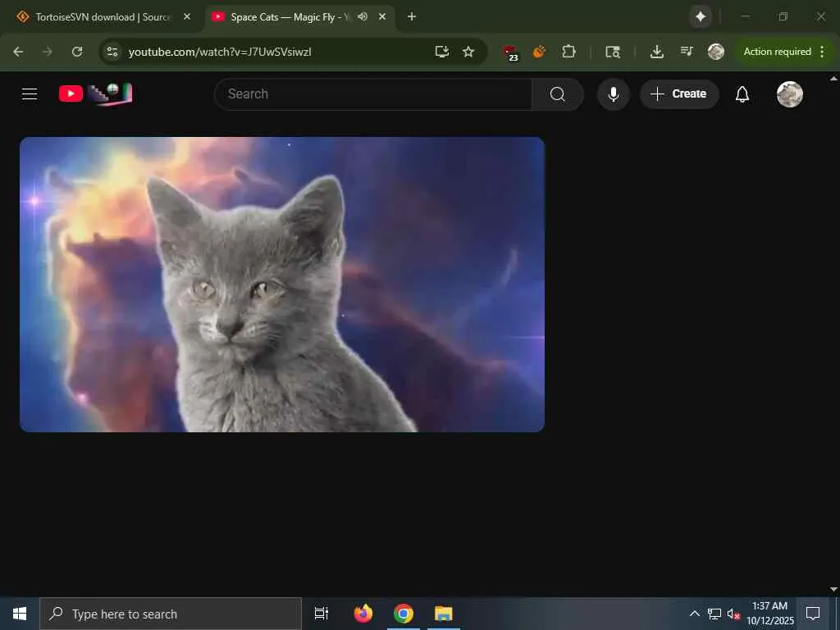Screen dimensions: 840x630
Task: Open the clock showing 1:37 AM
Action: [769, 614]
